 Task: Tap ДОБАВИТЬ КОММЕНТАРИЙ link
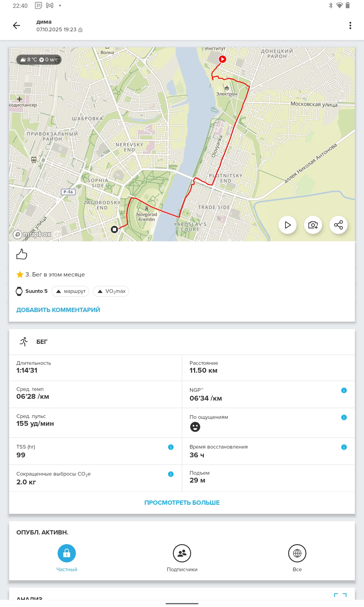coord(58,310)
